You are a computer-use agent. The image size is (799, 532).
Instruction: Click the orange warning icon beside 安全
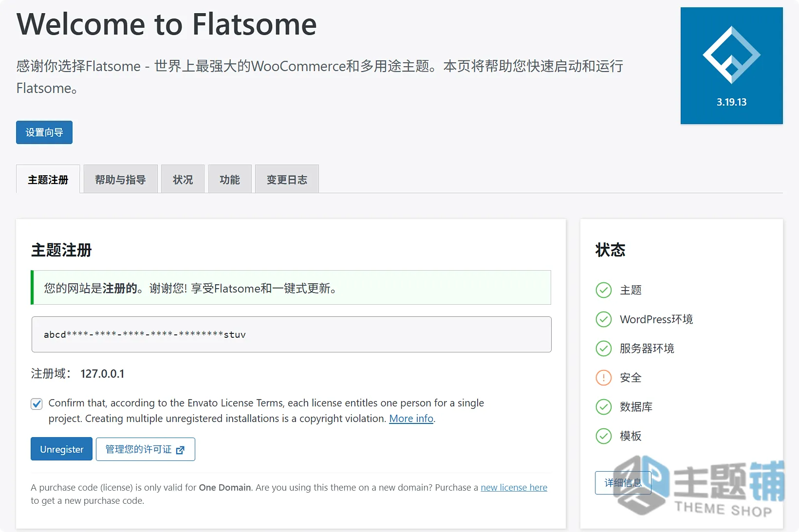604,378
